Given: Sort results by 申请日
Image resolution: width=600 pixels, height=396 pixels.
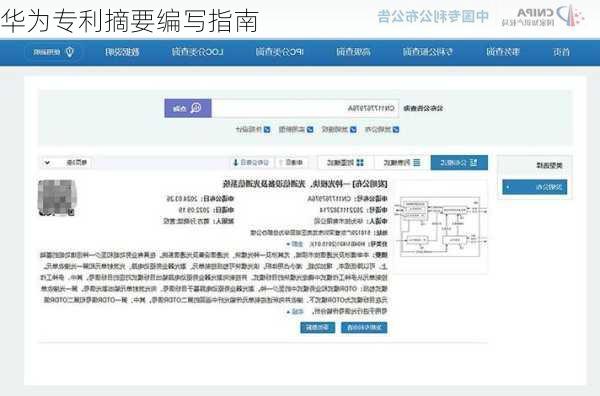Looking at the screenshot, I should (x=292, y=163).
